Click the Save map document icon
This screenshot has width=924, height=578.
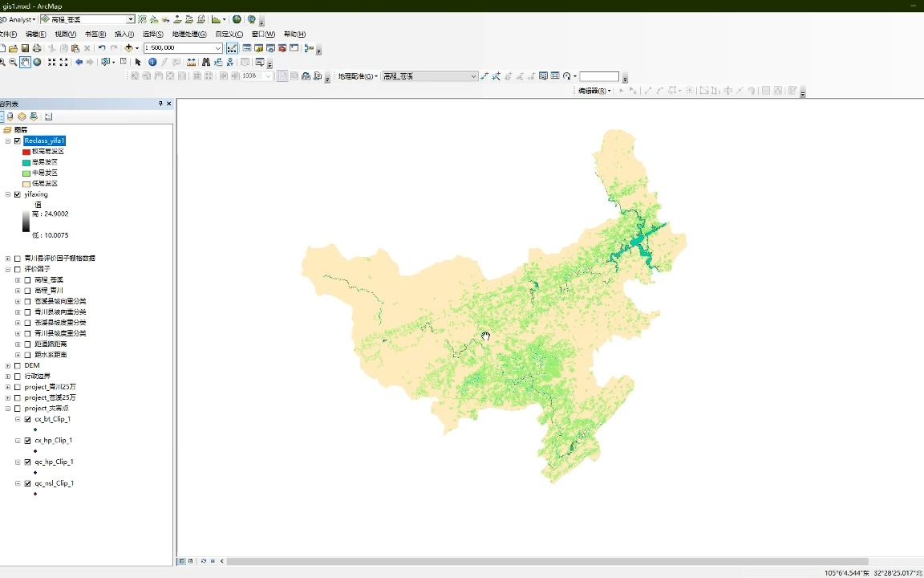coord(25,48)
